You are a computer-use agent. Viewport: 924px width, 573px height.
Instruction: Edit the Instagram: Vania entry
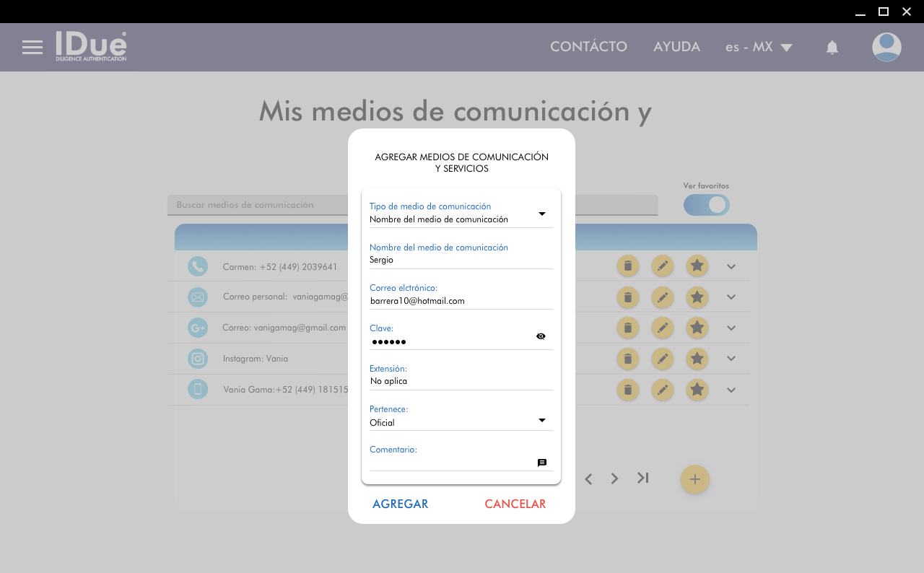(662, 359)
